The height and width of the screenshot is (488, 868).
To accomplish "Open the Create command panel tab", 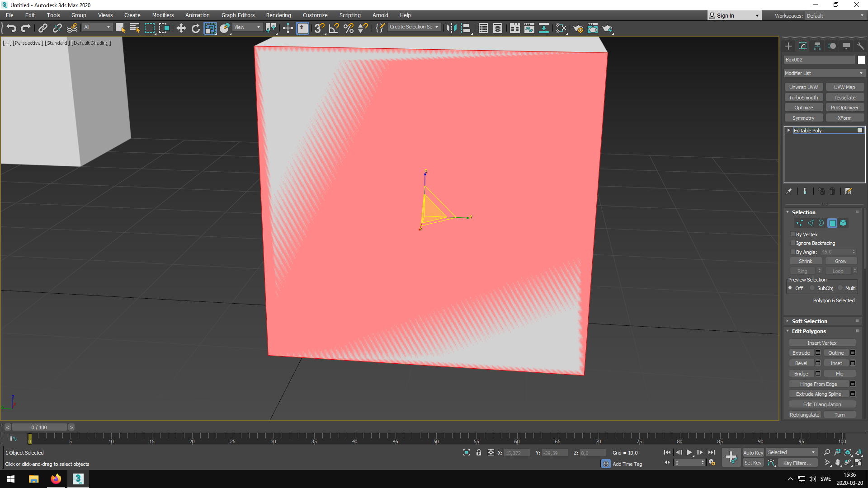I will point(788,46).
